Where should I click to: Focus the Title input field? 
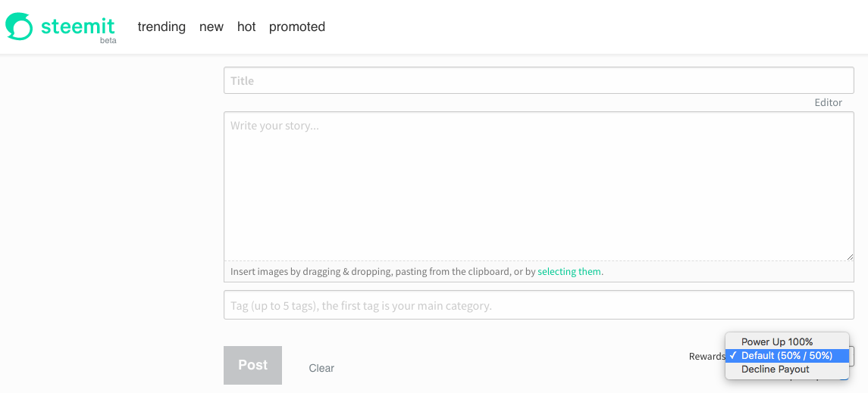pyautogui.click(x=539, y=81)
